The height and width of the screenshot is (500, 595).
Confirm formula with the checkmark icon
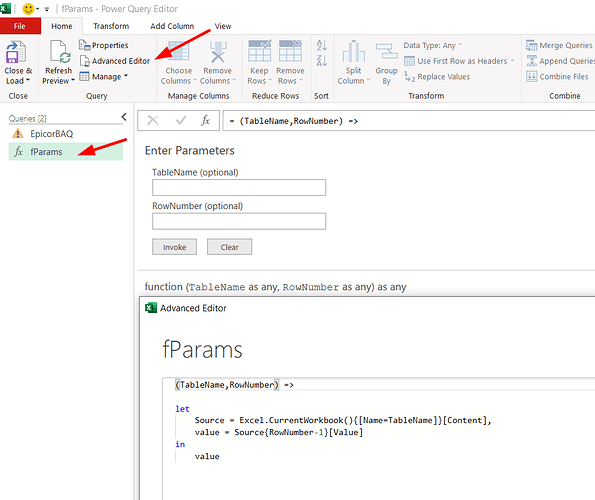[x=181, y=121]
